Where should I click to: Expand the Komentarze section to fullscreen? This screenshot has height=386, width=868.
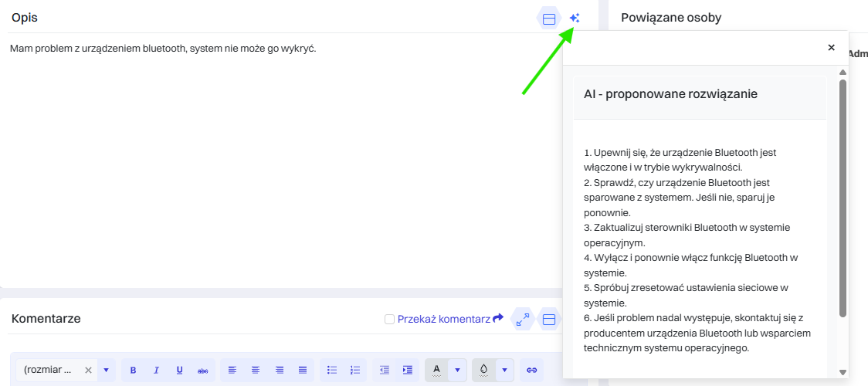[x=523, y=319]
